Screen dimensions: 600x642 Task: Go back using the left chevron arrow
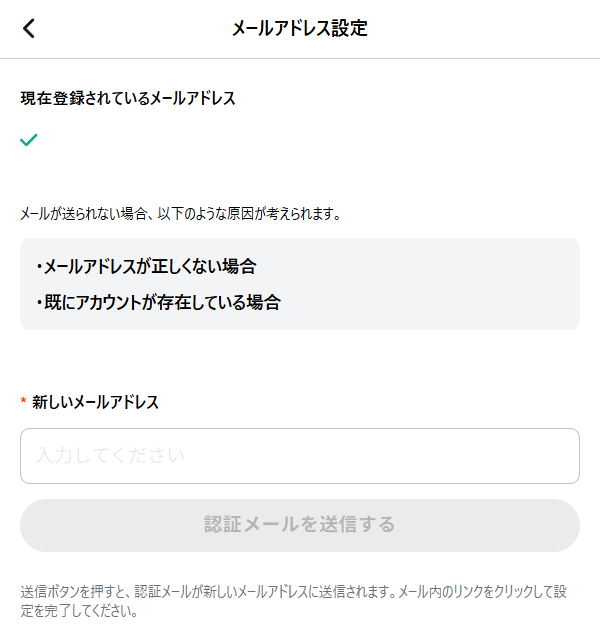point(29,29)
